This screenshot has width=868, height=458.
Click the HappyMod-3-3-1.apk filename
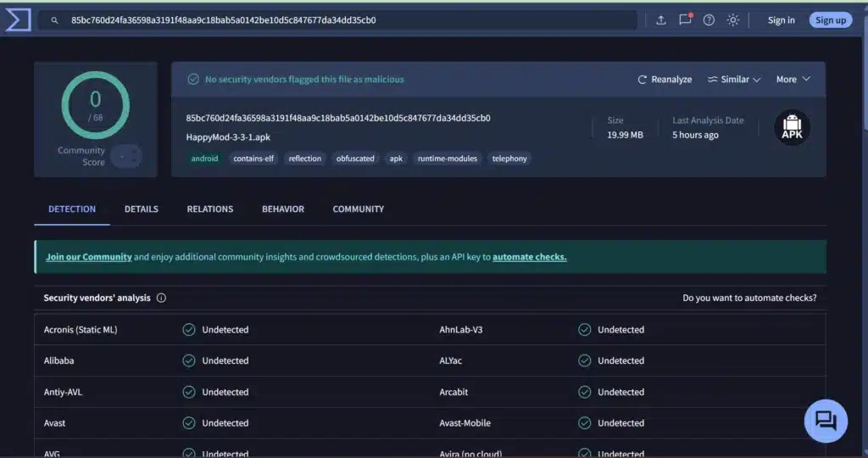pyautogui.click(x=228, y=137)
